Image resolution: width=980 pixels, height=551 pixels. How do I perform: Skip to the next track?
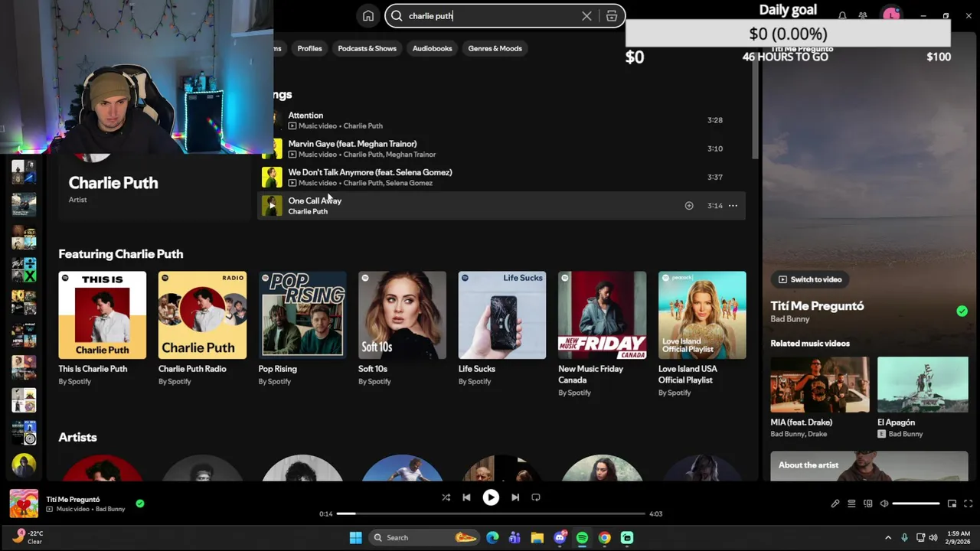point(515,497)
